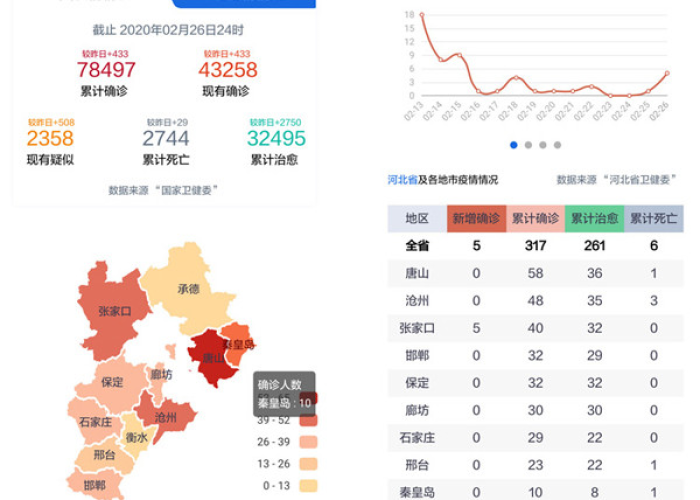
Task: Click the 02-26 data point on chart
Action: pos(667,73)
